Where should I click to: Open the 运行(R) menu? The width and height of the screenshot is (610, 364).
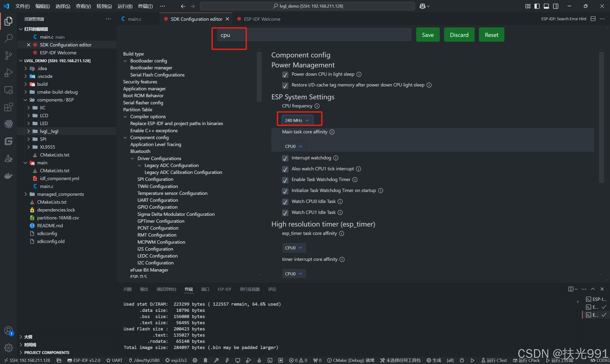(x=125, y=6)
